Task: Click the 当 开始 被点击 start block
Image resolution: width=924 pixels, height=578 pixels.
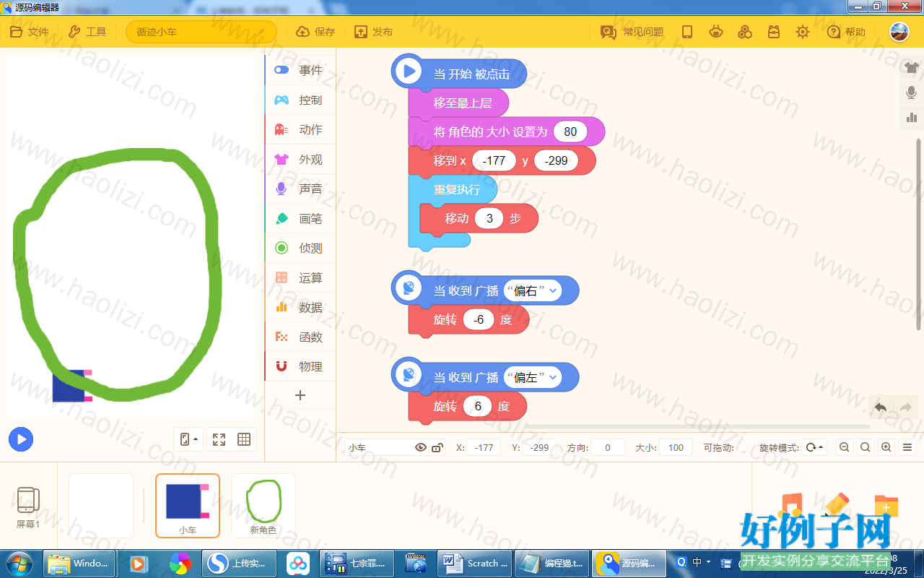Action: click(459, 74)
